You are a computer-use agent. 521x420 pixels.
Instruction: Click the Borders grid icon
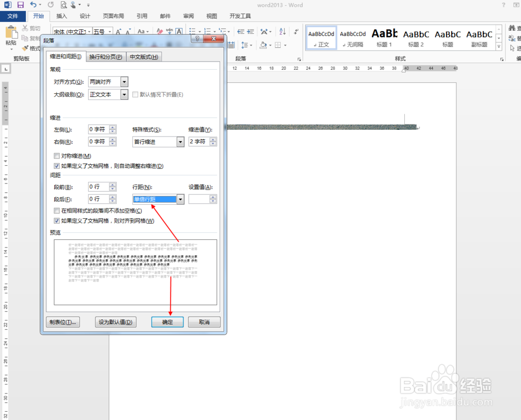coord(278,45)
